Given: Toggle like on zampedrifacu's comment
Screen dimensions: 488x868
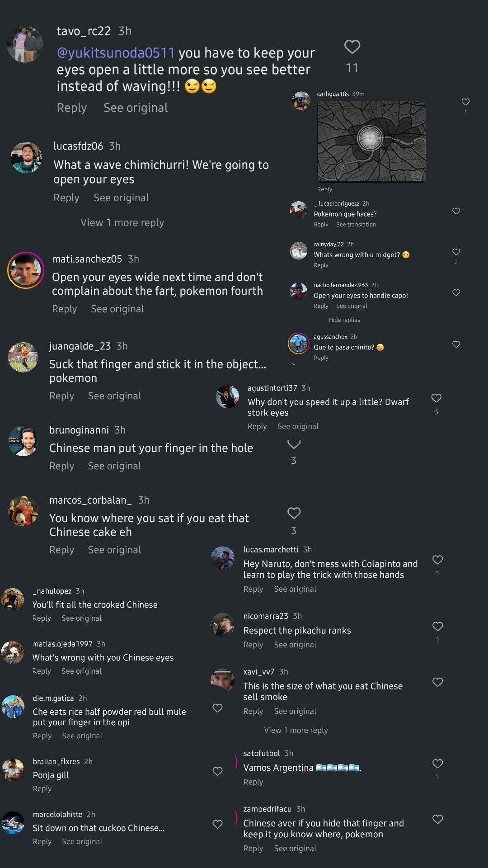Looking at the screenshot, I should [x=437, y=819].
